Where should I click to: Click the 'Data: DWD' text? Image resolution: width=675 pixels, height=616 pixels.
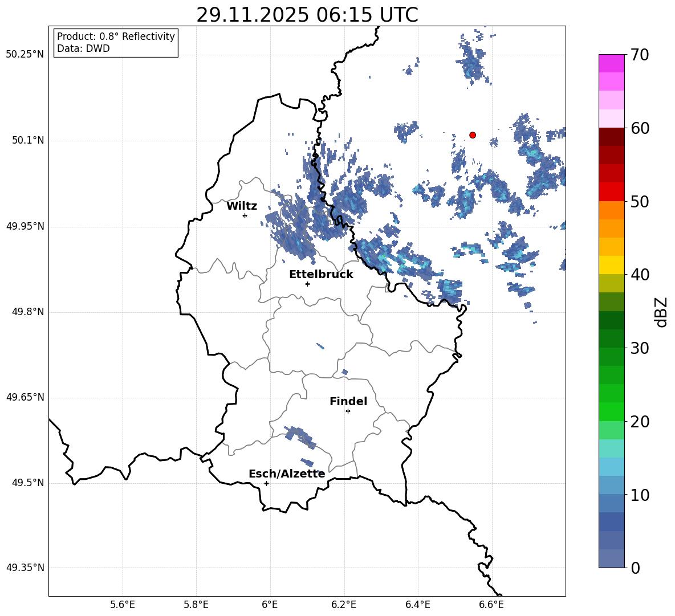pos(83,48)
